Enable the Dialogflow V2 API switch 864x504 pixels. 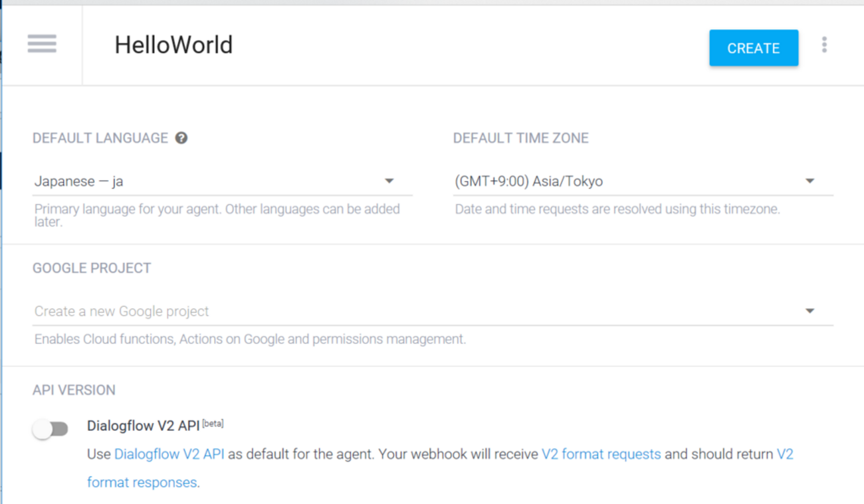(x=51, y=429)
